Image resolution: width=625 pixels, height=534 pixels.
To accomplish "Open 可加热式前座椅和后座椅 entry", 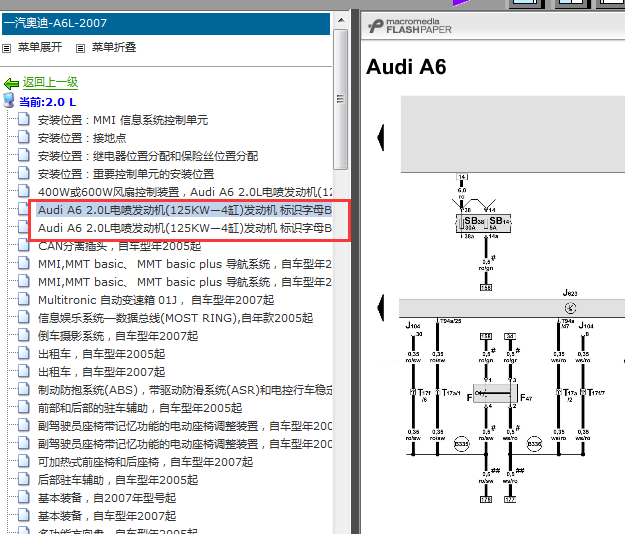I will [x=145, y=462].
